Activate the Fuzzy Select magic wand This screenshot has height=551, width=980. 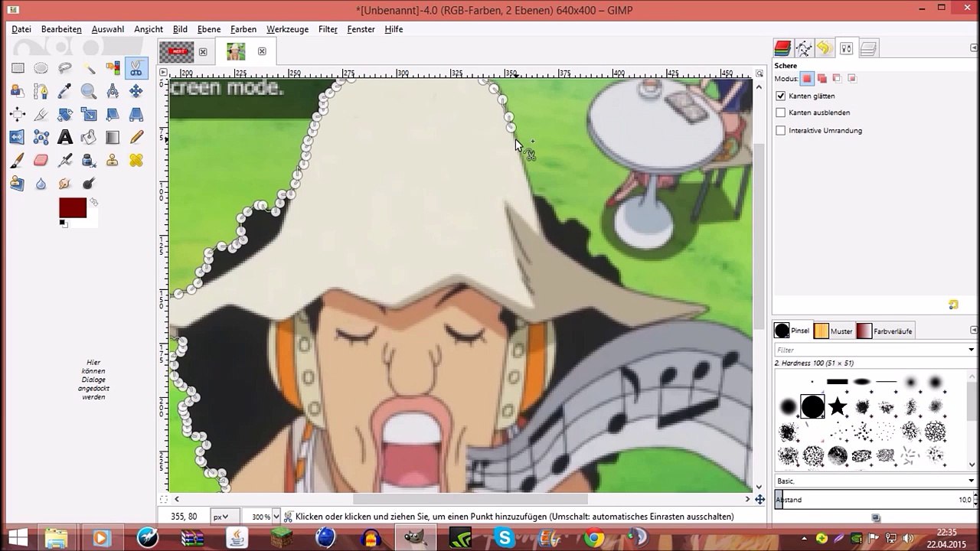pos(89,68)
